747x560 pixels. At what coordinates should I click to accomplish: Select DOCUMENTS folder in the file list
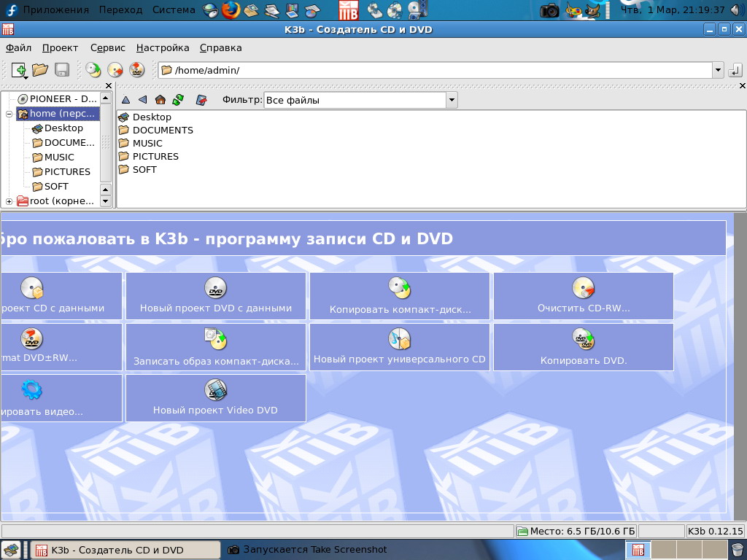point(156,130)
